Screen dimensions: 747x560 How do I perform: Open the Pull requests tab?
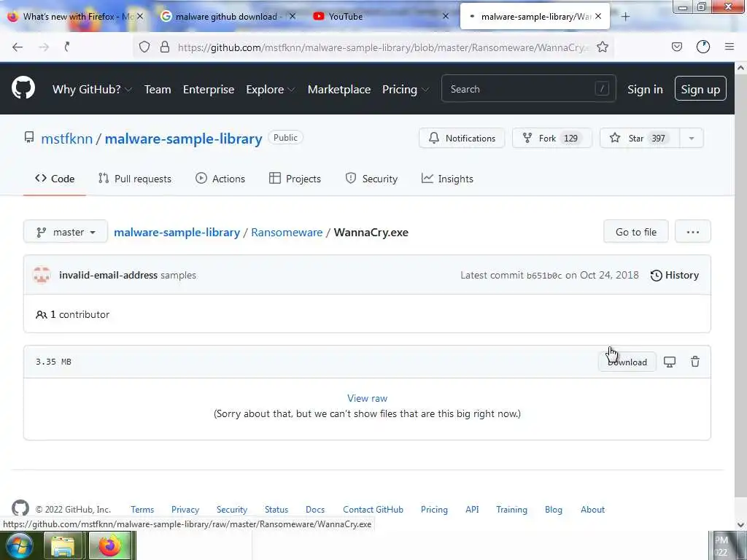pos(135,179)
